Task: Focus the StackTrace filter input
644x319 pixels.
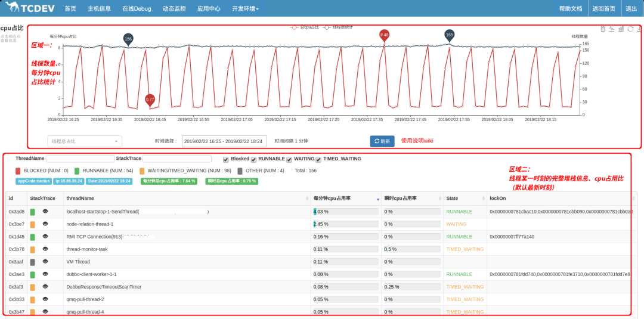Action: pos(177,159)
